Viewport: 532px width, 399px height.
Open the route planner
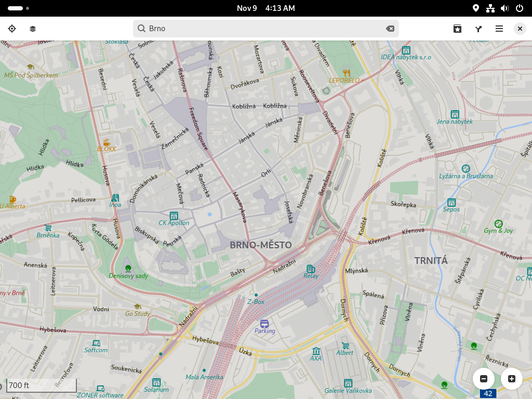click(x=478, y=29)
